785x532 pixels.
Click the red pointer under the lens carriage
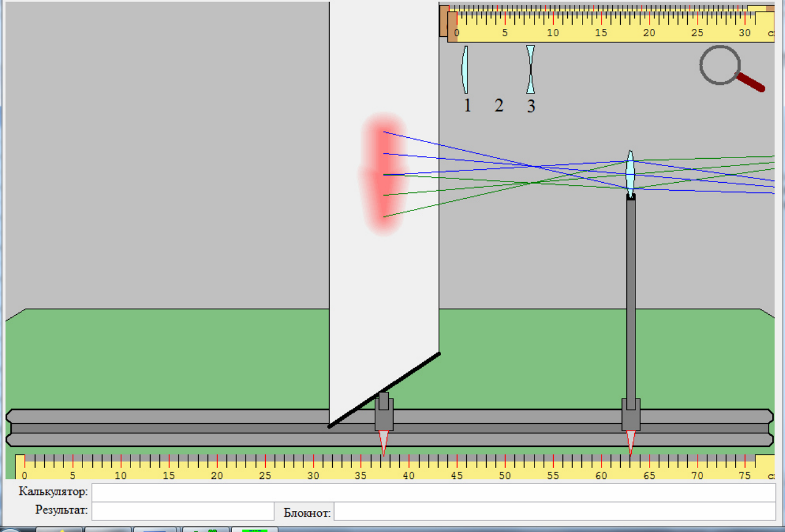tap(631, 443)
